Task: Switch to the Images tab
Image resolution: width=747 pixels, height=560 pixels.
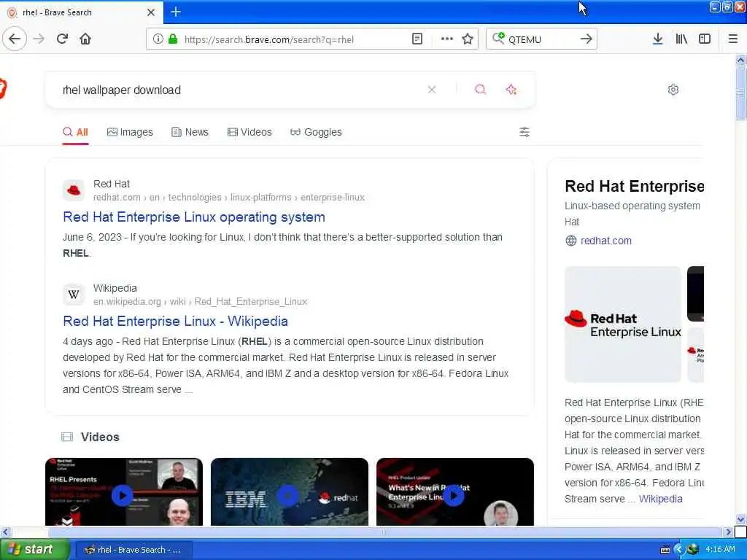Action: pos(130,132)
